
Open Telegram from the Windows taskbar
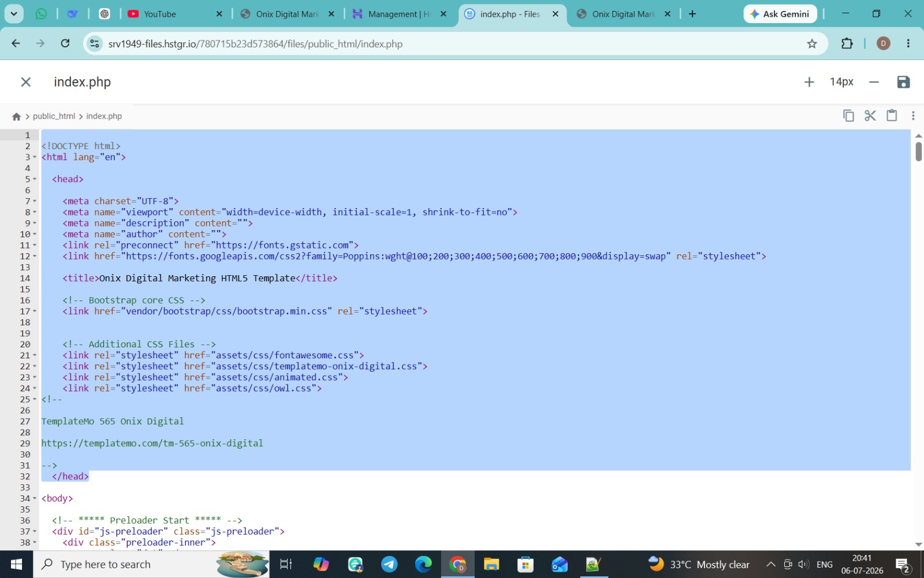pyautogui.click(x=389, y=564)
